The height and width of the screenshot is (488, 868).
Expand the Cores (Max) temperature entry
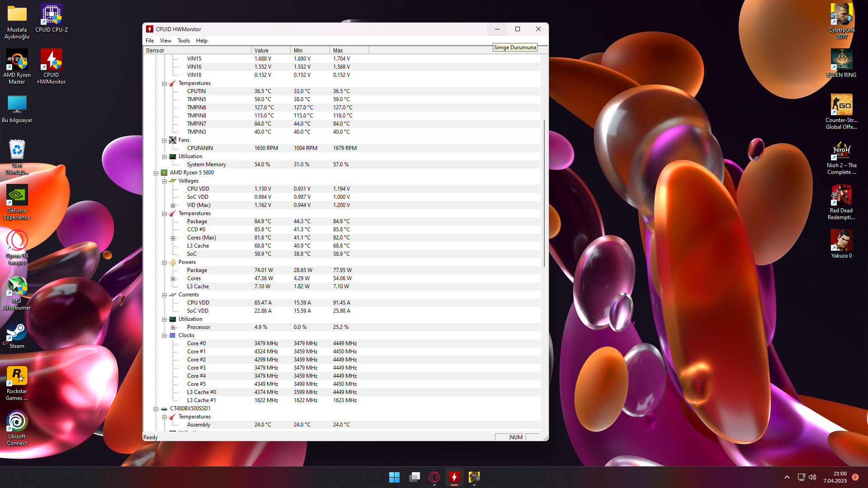point(173,238)
